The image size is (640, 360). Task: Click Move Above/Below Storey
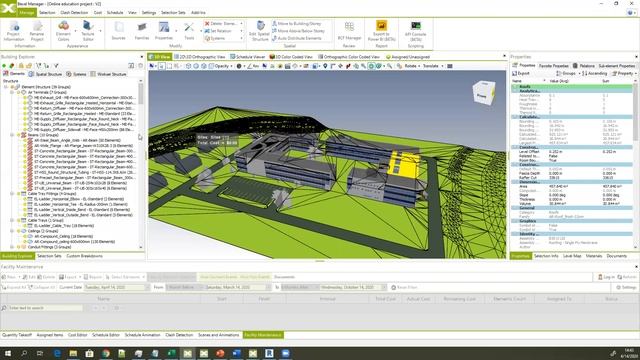point(298,31)
